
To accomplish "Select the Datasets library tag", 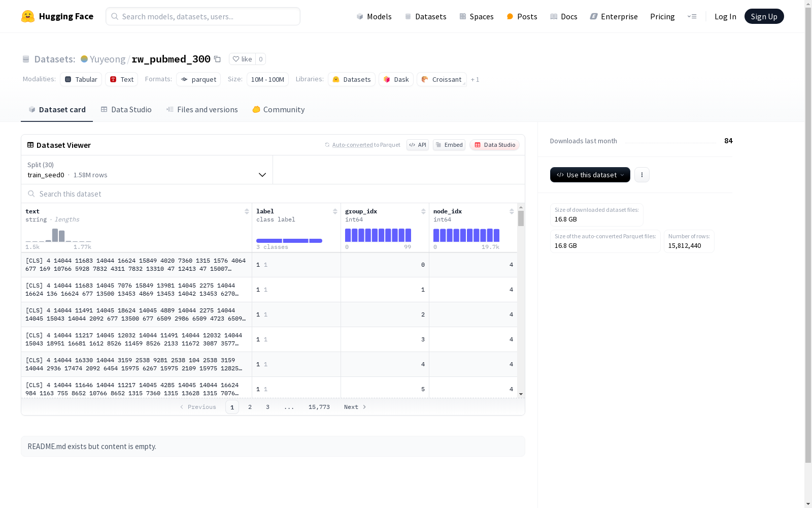I will 352,79.
